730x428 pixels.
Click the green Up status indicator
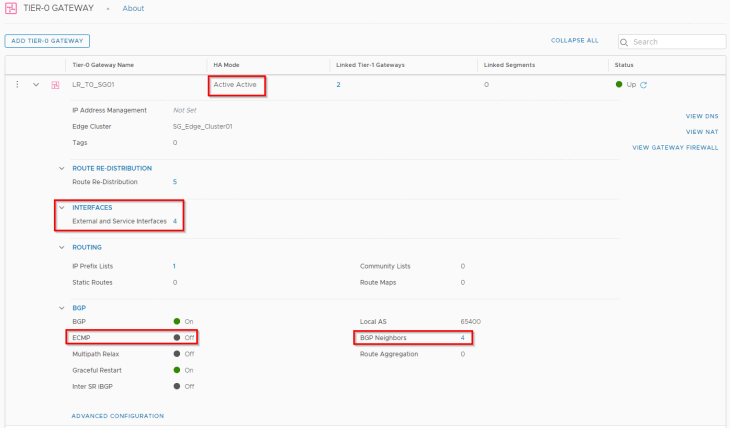(x=619, y=85)
